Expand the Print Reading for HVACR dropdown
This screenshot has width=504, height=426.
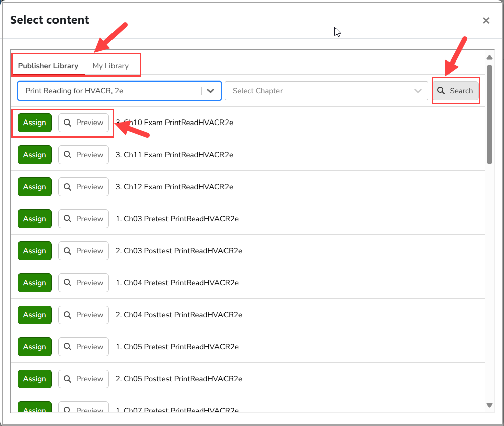click(211, 91)
